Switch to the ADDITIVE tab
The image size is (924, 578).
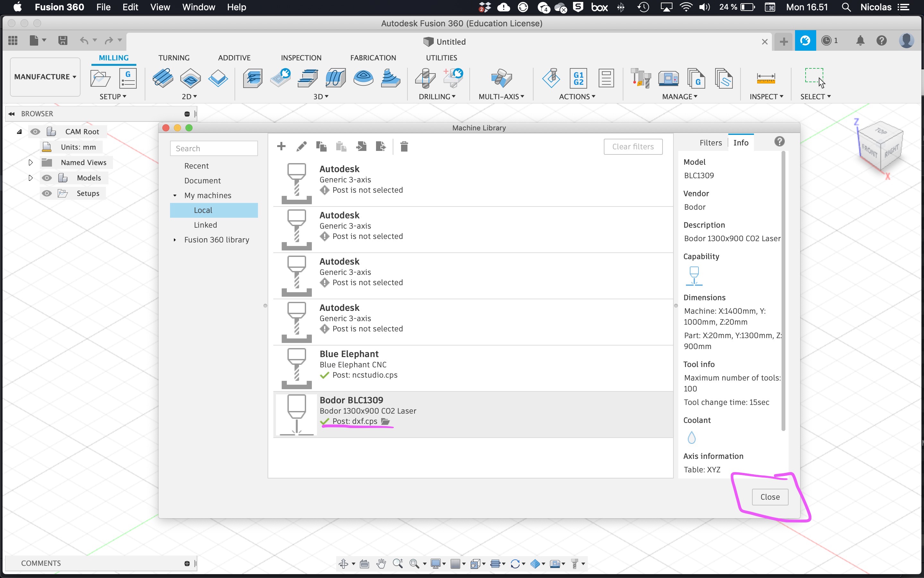[234, 58]
